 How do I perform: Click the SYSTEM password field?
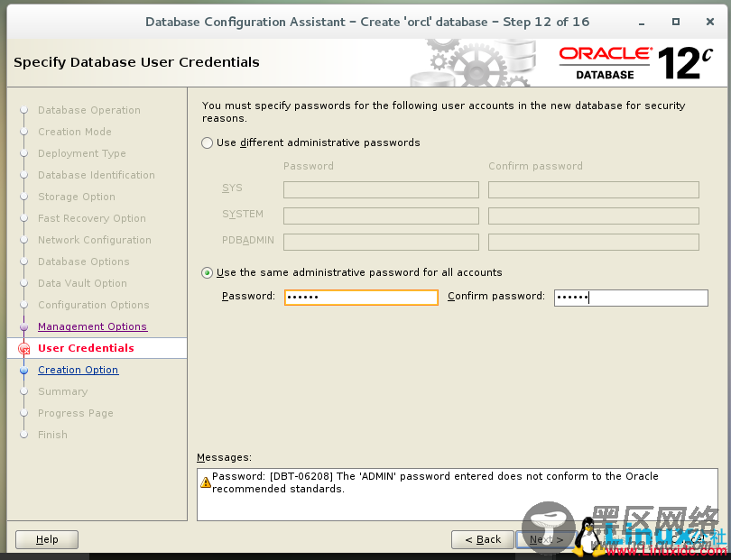point(381,216)
